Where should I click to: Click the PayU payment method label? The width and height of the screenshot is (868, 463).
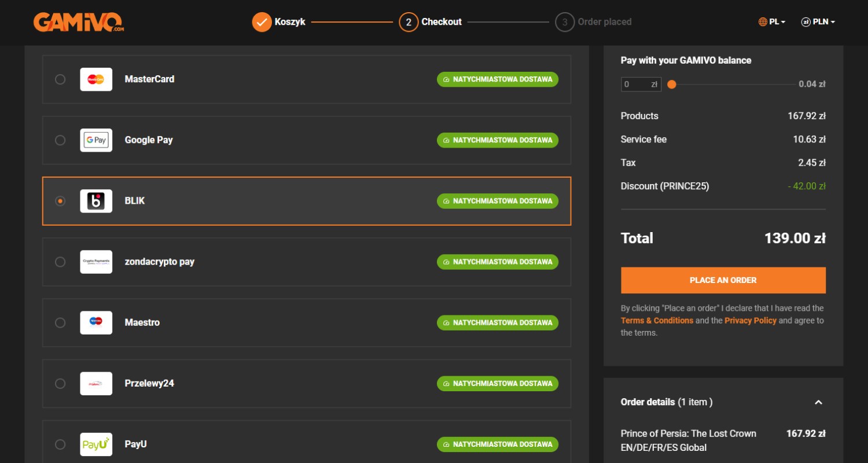coord(136,444)
